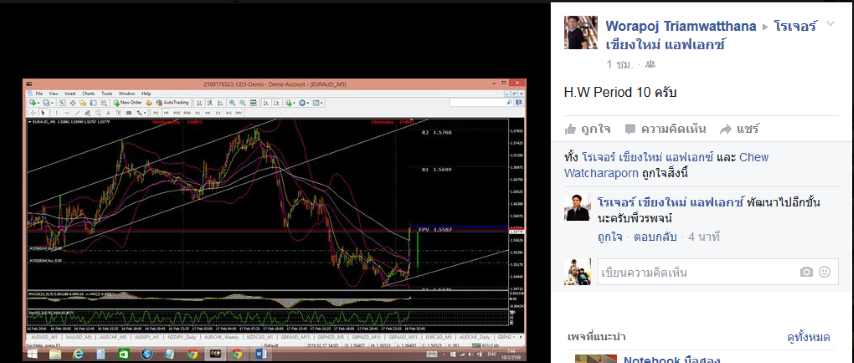Open the Worapoj Triamwatthana profile link
854x363 pixels.
[x=681, y=26]
